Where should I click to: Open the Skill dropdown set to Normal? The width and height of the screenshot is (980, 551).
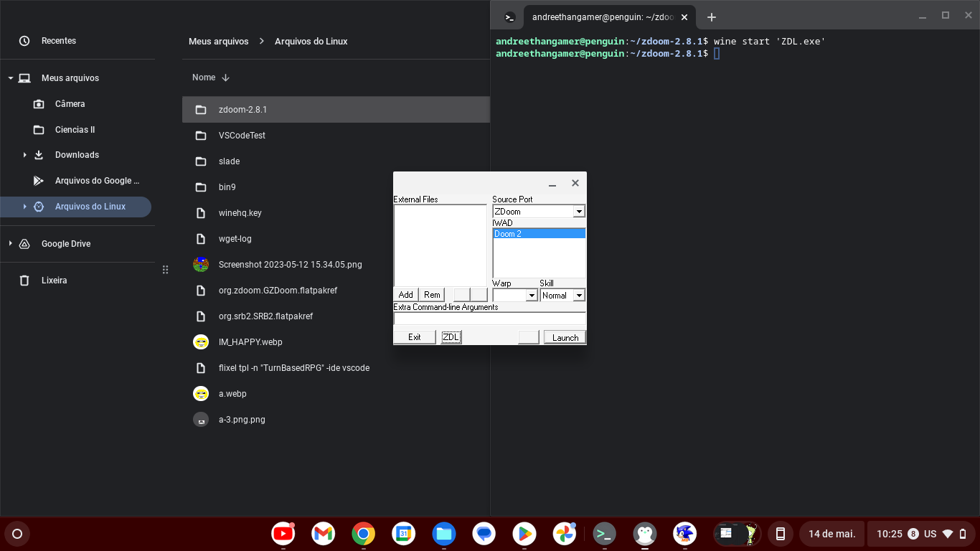(x=579, y=296)
